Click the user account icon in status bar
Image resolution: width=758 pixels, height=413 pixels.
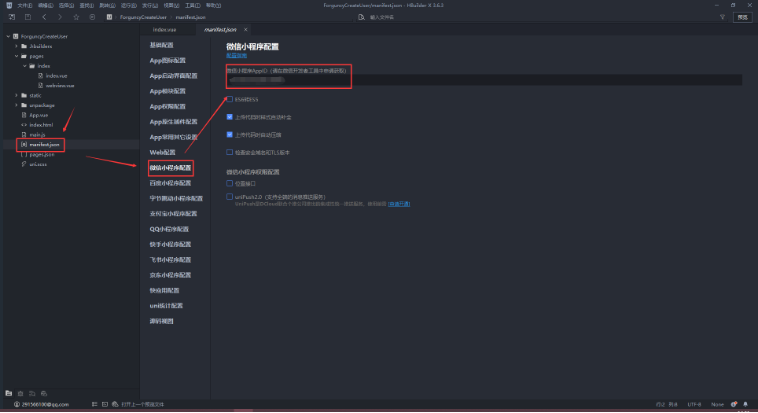pyautogui.click(x=16, y=404)
